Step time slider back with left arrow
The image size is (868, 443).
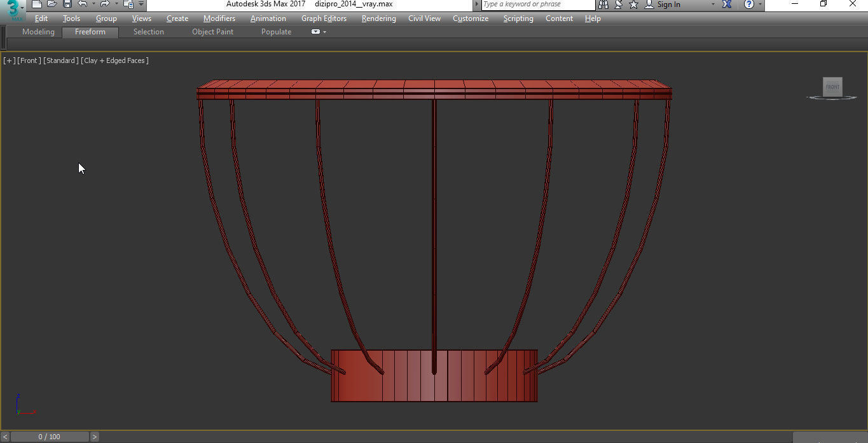point(5,437)
